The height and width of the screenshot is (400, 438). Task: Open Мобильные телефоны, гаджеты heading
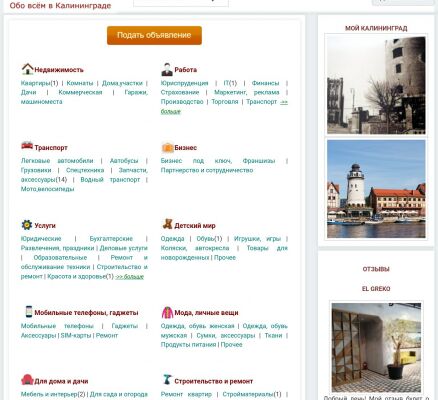coord(86,313)
